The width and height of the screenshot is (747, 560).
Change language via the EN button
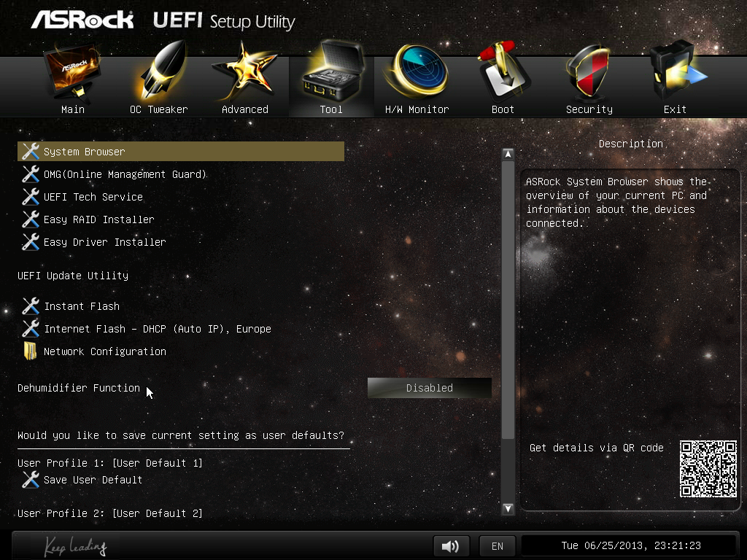[x=498, y=546]
